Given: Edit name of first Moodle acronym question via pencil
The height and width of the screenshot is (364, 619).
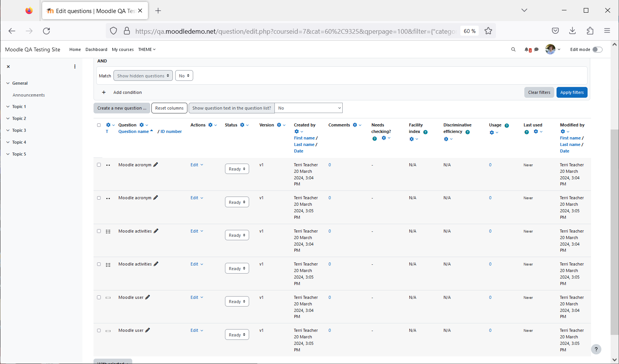Looking at the screenshot, I should click(156, 165).
